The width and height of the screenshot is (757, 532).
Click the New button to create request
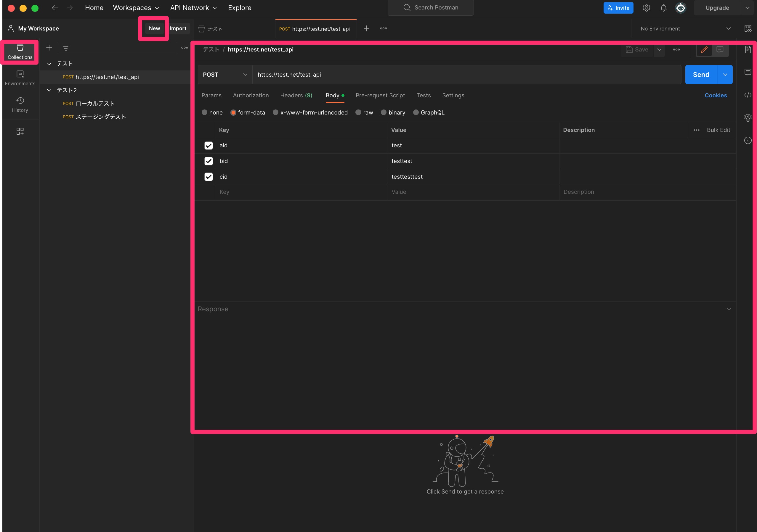tap(154, 28)
